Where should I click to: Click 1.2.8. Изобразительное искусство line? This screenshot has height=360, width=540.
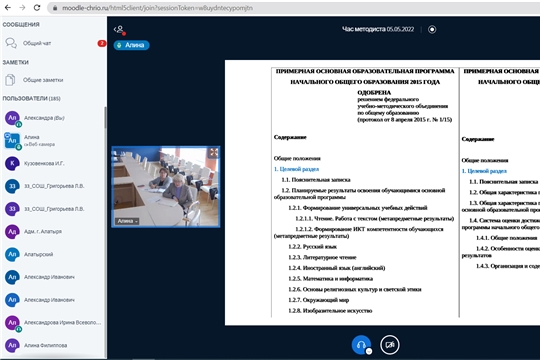[x=330, y=311]
